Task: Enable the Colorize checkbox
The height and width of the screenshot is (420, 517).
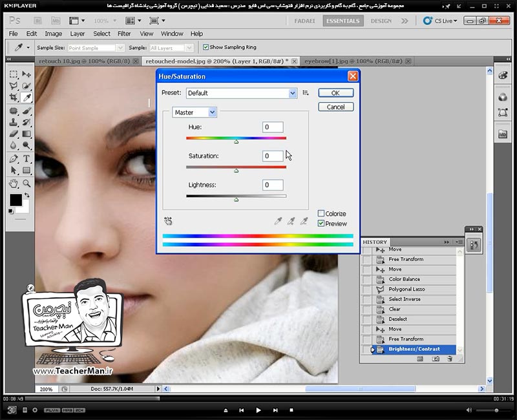Action: click(321, 213)
